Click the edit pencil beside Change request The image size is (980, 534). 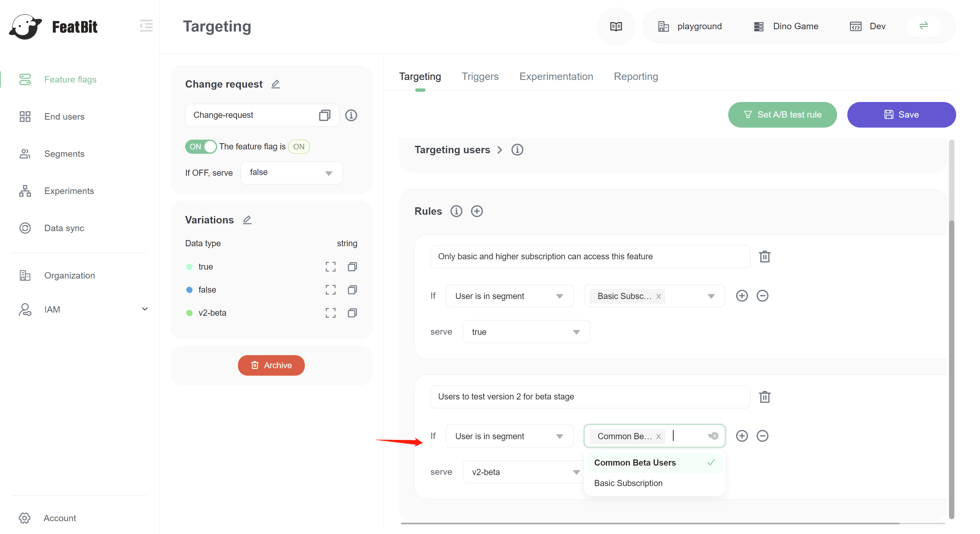point(275,84)
